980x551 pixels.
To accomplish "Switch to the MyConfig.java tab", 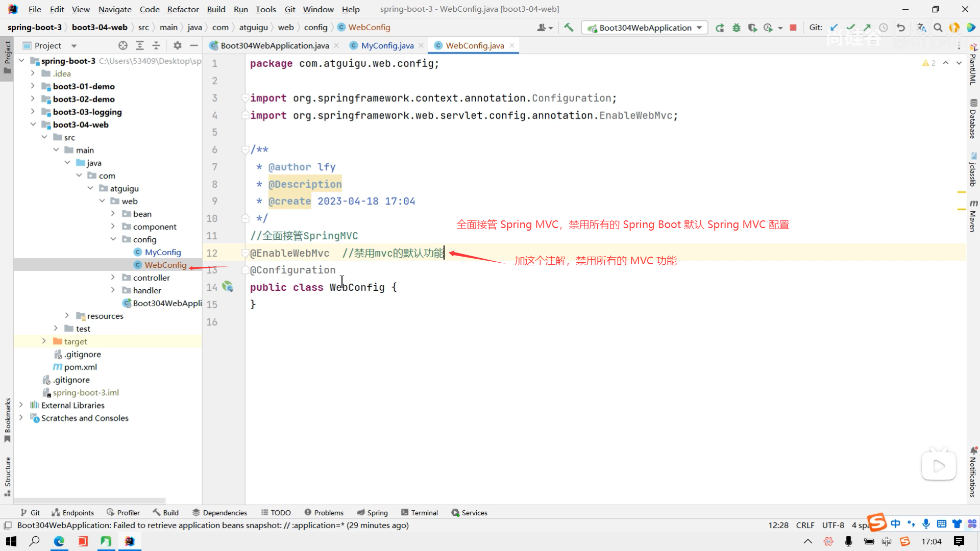I will click(x=387, y=45).
